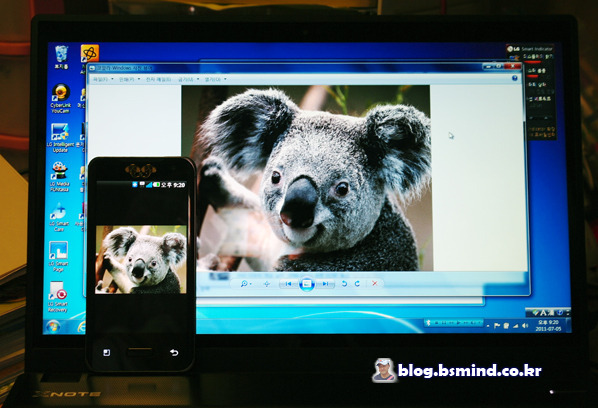
Task: Rotate the koala photo counterclockwise
Action: (344, 284)
